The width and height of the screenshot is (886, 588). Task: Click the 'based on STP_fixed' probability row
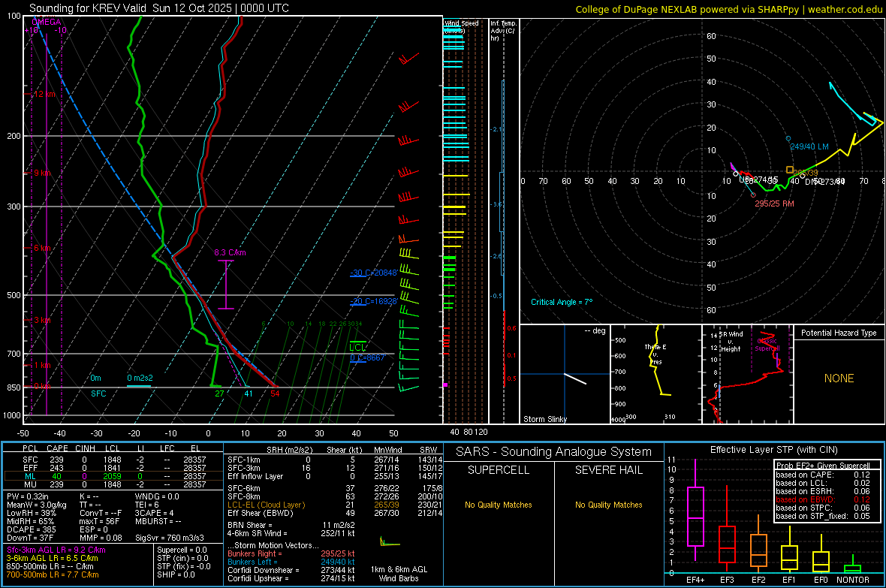coord(823,516)
